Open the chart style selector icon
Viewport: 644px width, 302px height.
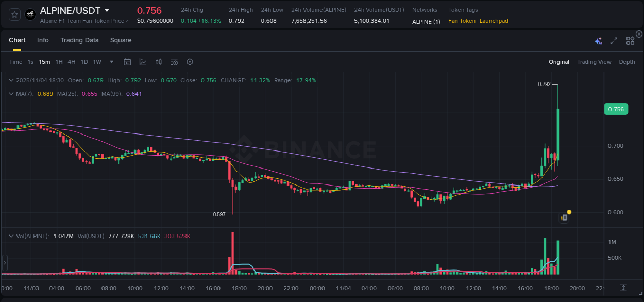click(x=143, y=62)
